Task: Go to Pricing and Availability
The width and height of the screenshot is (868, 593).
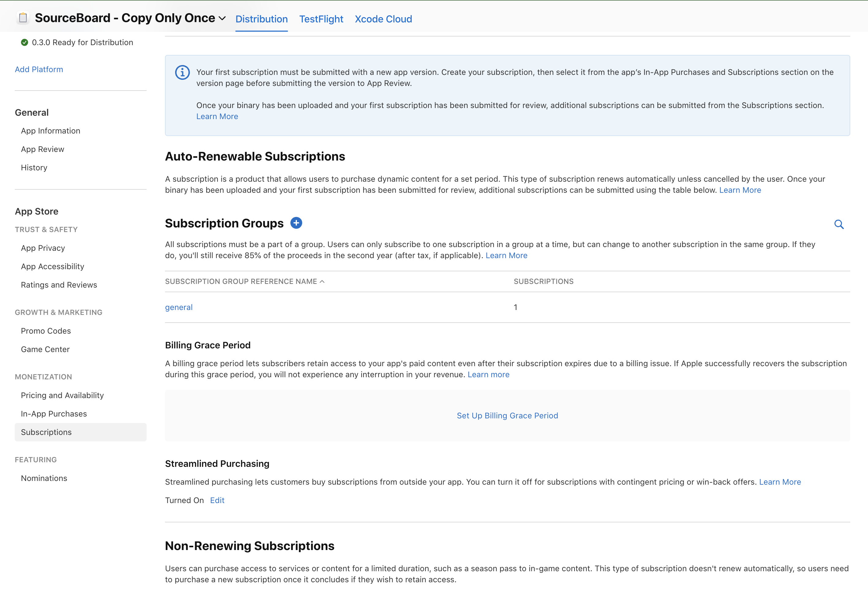Action: [62, 395]
